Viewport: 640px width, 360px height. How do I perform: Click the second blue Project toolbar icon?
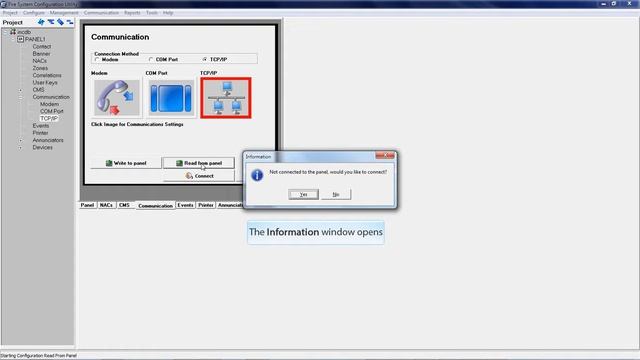[51, 22]
